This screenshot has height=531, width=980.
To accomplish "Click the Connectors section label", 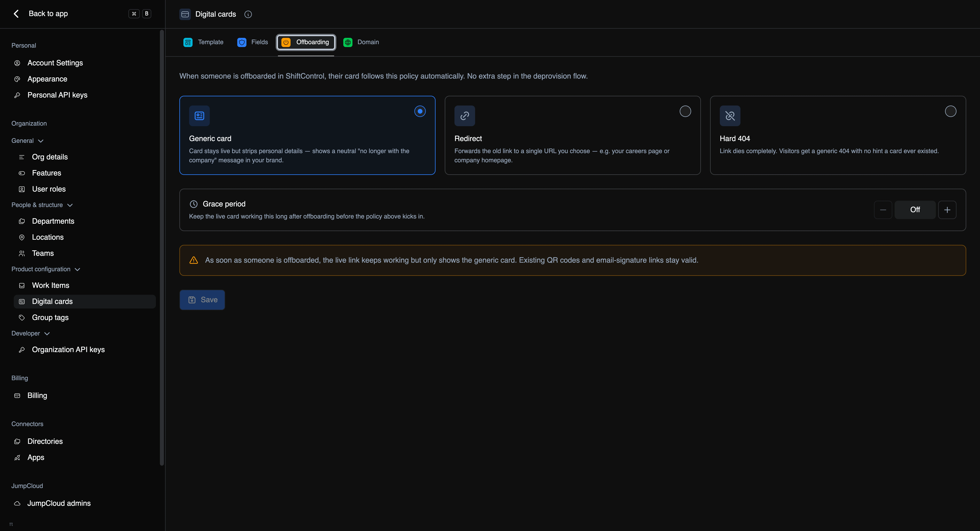I will click(27, 424).
